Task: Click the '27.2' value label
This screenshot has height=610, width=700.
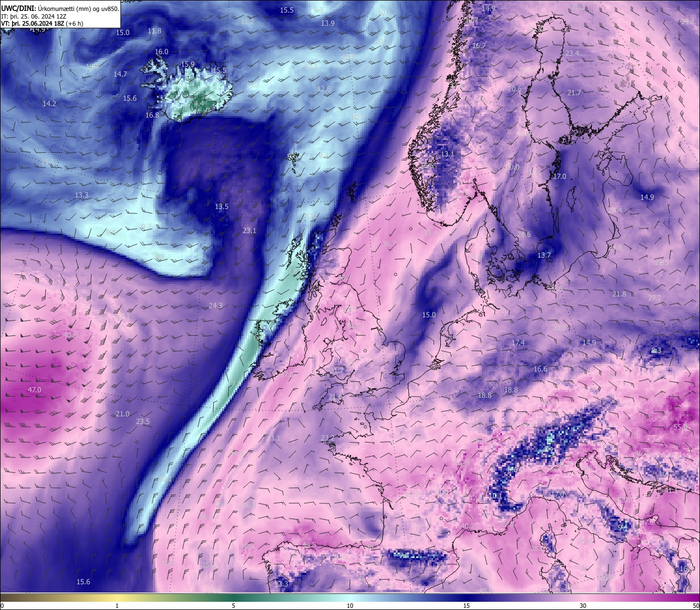Action: click(x=655, y=298)
